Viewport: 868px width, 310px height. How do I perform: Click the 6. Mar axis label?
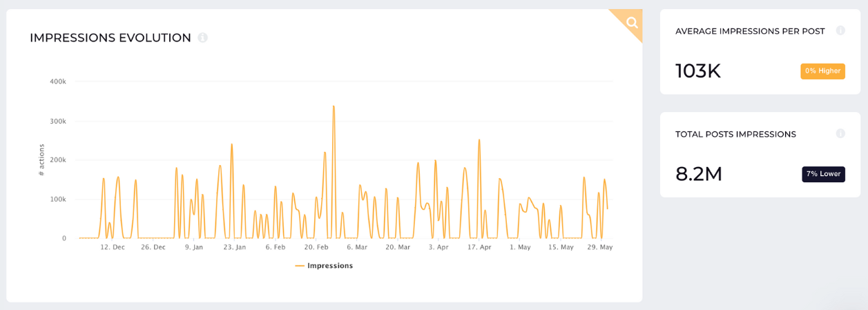(357, 247)
